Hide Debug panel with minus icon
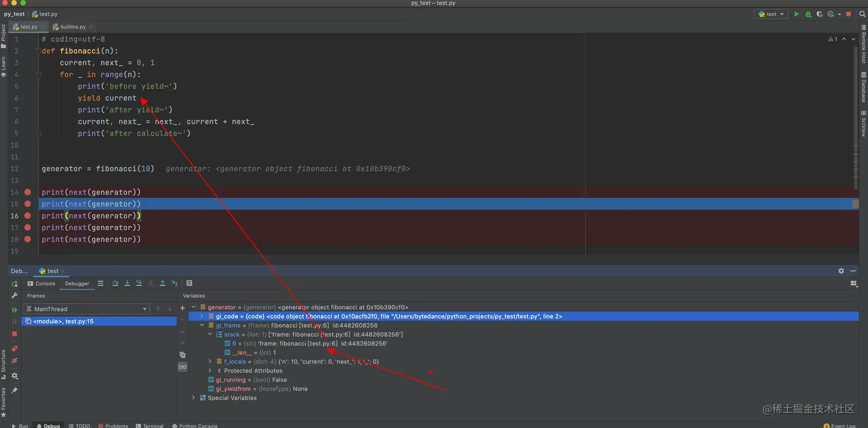Screen dimensions: 868x428 point(854,271)
